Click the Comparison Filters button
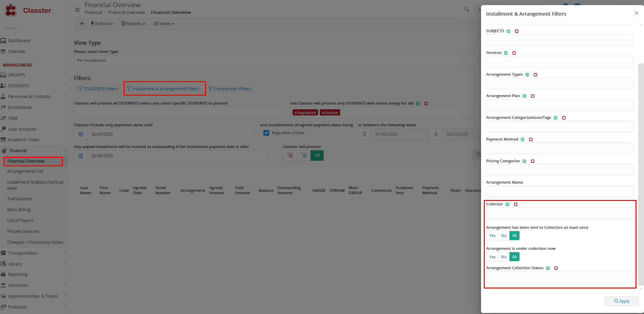644x314 pixels. pyautogui.click(x=230, y=89)
